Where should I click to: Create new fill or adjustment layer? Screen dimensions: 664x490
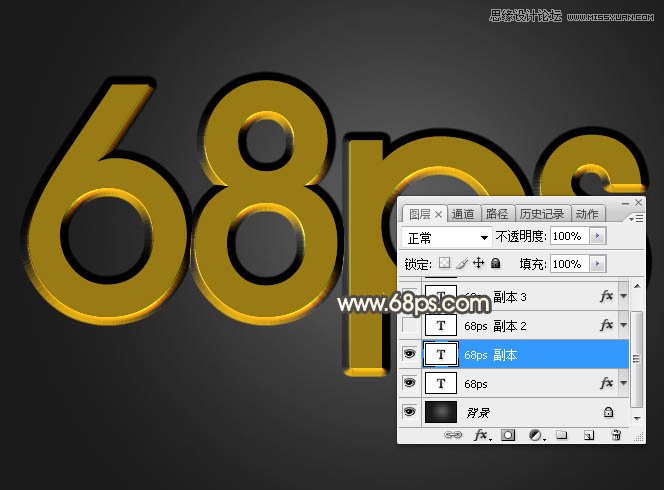pyautogui.click(x=536, y=435)
